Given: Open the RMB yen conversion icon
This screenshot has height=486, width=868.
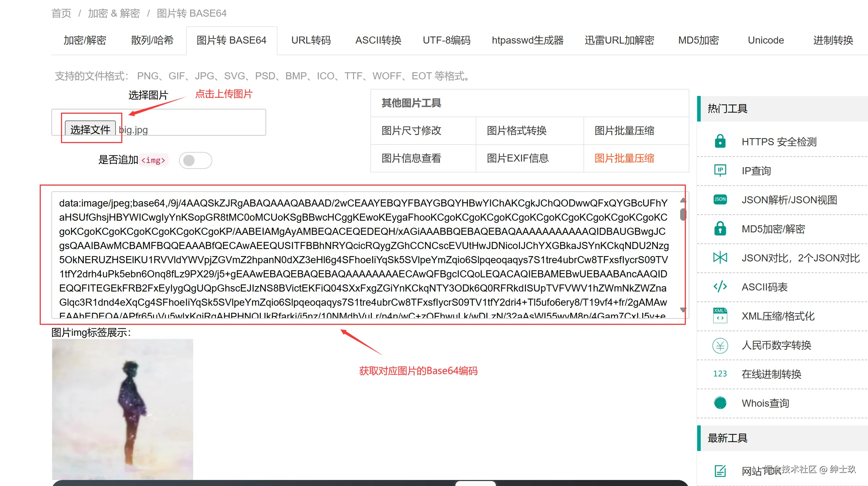Looking at the screenshot, I should (720, 345).
